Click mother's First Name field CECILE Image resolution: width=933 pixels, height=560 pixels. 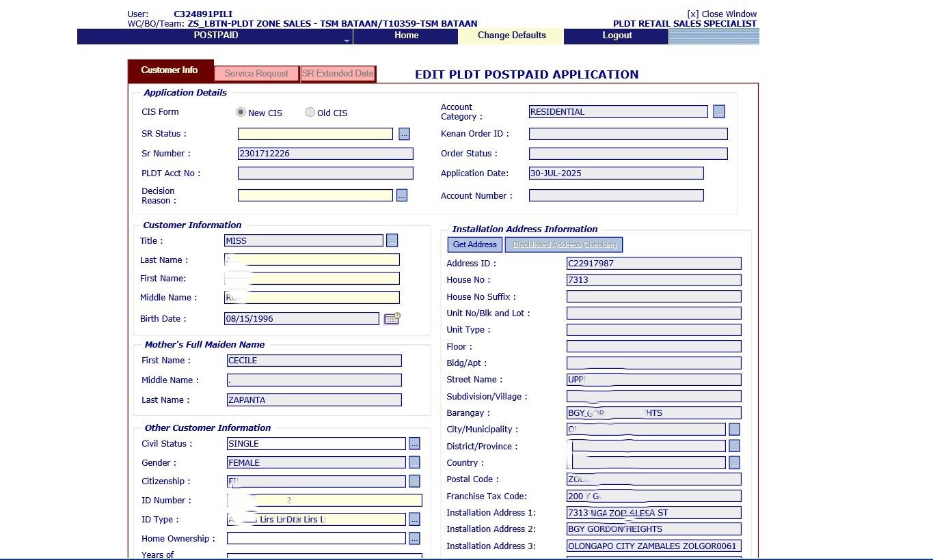point(314,361)
